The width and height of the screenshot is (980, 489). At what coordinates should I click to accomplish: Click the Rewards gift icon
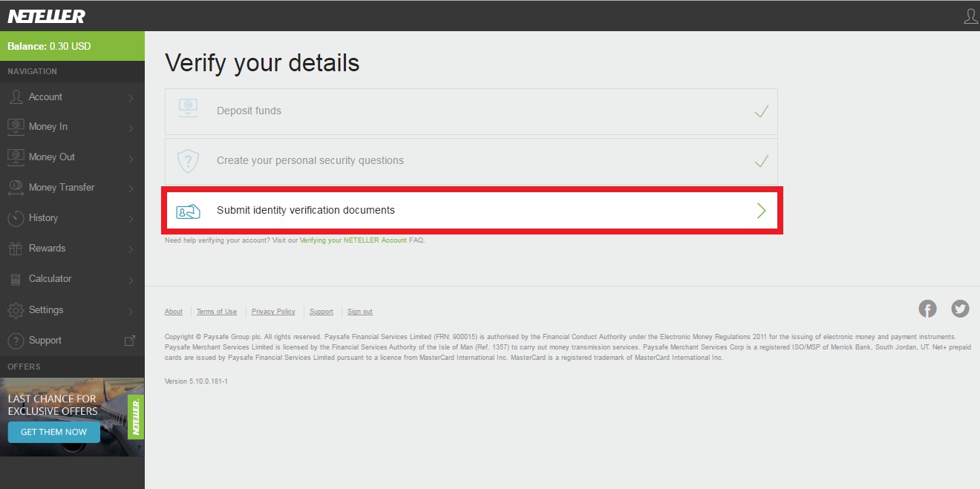[x=16, y=248]
